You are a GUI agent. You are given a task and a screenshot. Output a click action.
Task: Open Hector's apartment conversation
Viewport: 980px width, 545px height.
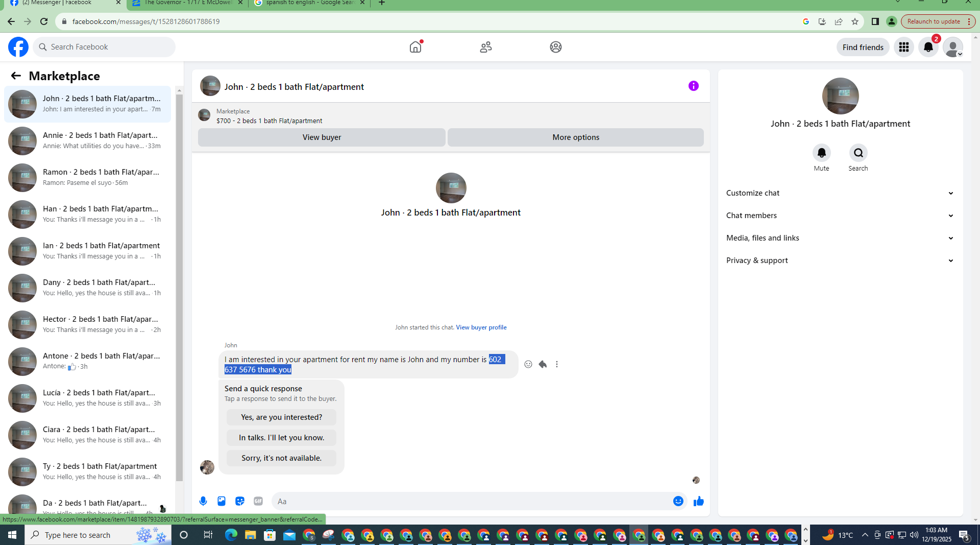[87, 325]
